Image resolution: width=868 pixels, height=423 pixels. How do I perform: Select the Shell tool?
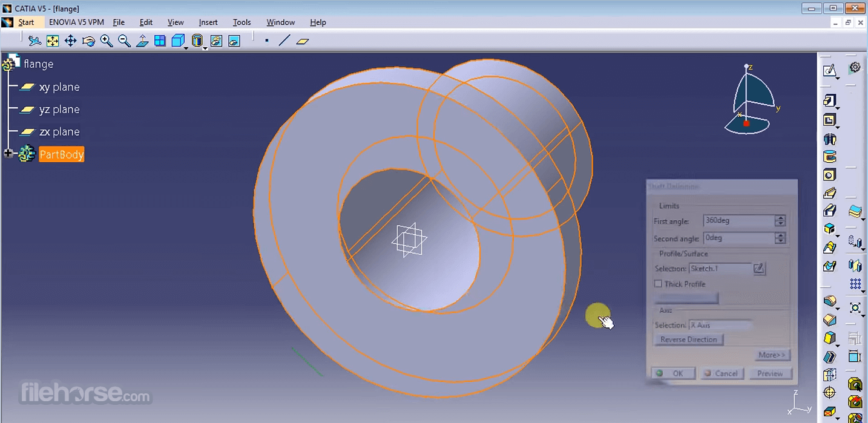[829, 357]
